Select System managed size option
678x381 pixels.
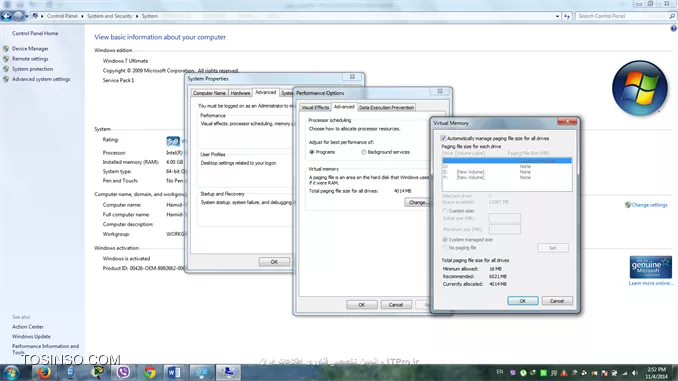click(x=445, y=240)
